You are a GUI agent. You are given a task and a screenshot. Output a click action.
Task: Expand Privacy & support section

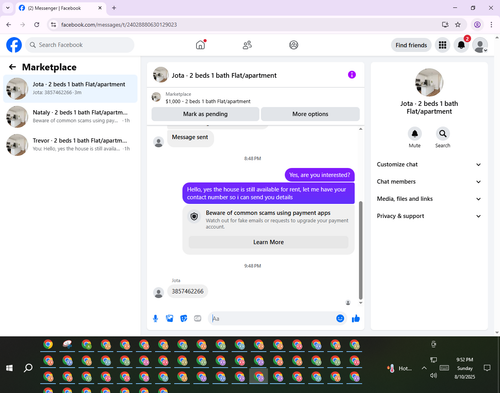pos(429,216)
